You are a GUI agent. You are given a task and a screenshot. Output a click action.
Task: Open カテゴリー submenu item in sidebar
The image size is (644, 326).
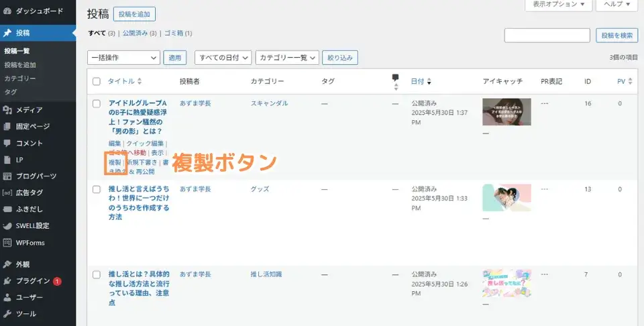pyautogui.click(x=20, y=78)
